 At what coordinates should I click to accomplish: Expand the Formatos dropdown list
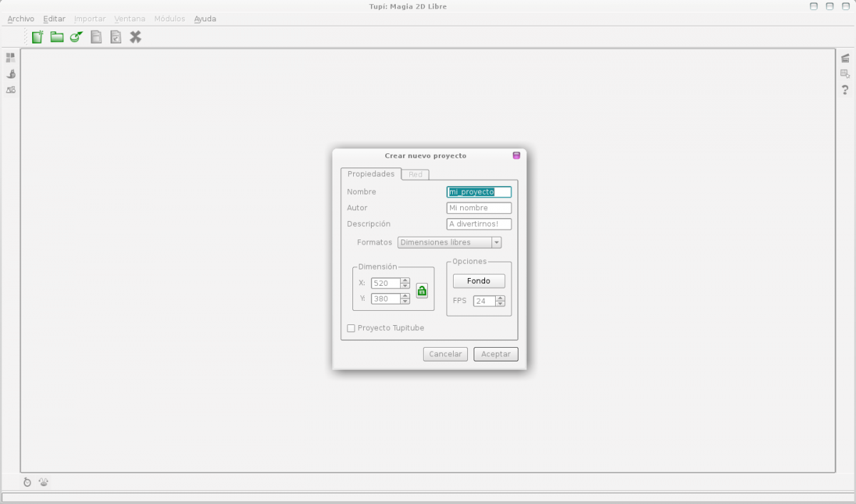[x=496, y=242]
